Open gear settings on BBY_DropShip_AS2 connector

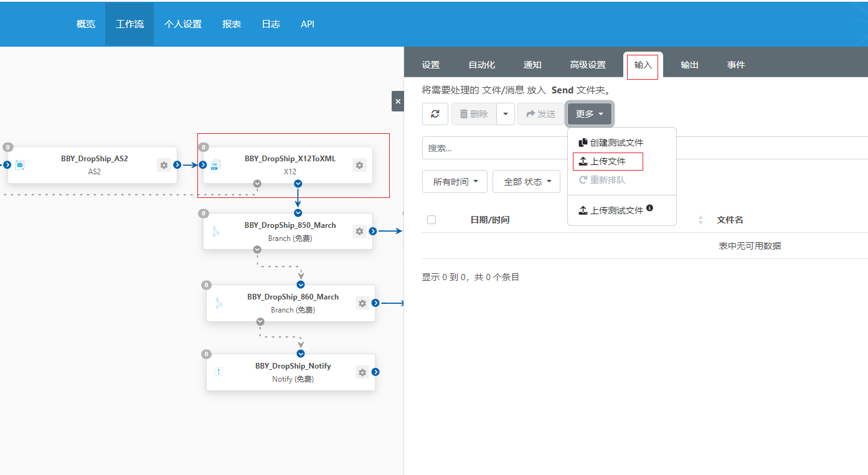coord(164,165)
